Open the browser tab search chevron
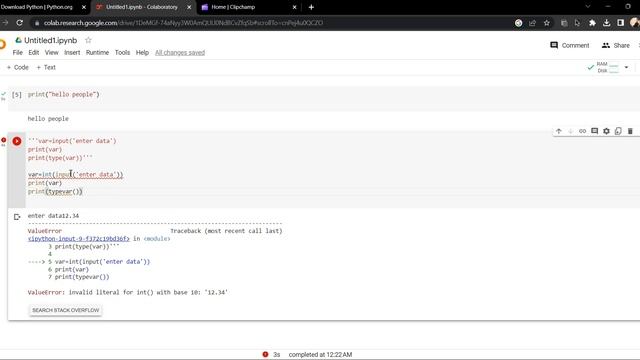Image resolution: width=640 pixels, height=360 pixels. [x=588, y=7]
